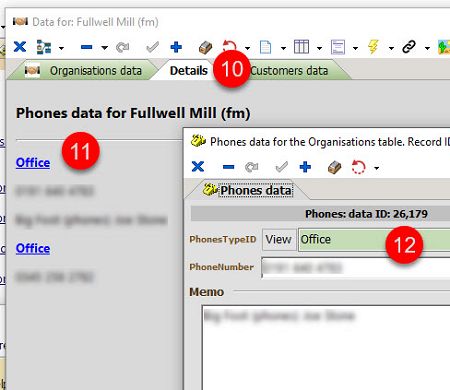Viewport: 450px width, 390px height.
Task: Click the grey checkmark save icon in main toolbar
Action: 152,47
